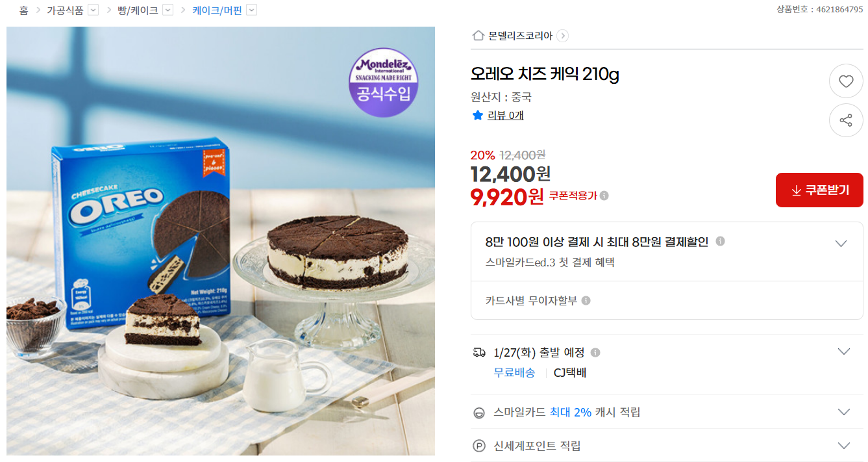Go to 홈 in breadcrumb
Viewport: 868px width, 462px height.
pos(23,10)
